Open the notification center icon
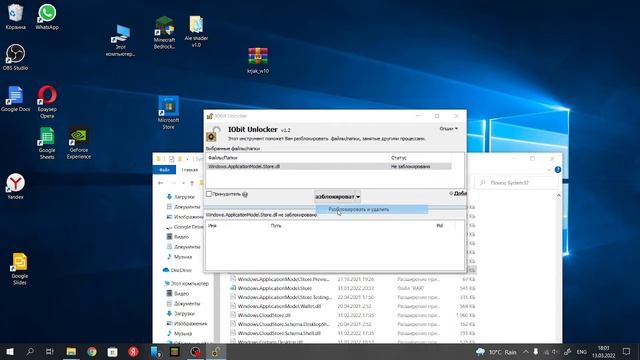This screenshot has width=640, height=360. [x=627, y=351]
